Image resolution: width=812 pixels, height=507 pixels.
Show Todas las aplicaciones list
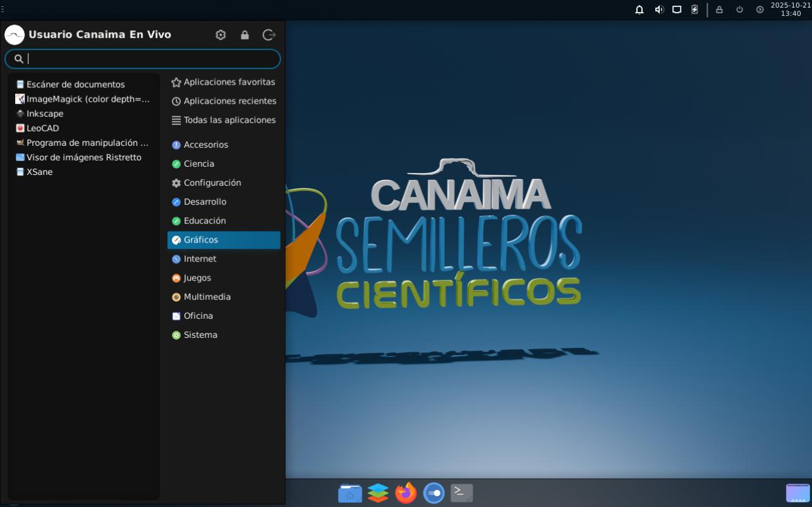point(229,120)
